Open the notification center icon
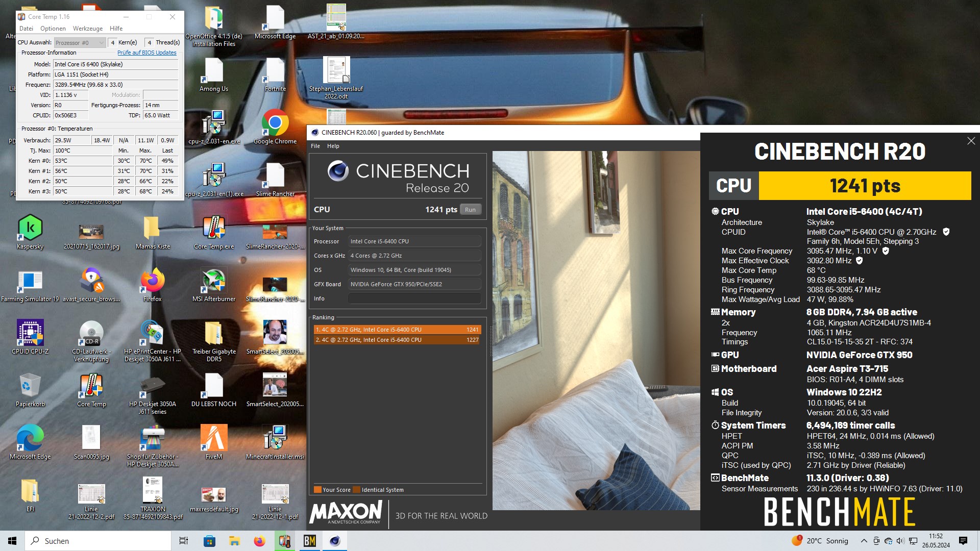This screenshot has height=551, width=980. (963, 541)
